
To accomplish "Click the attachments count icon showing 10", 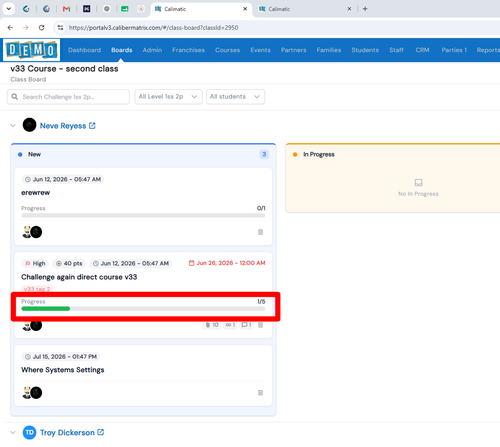I will pyautogui.click(x=212, y=325).
